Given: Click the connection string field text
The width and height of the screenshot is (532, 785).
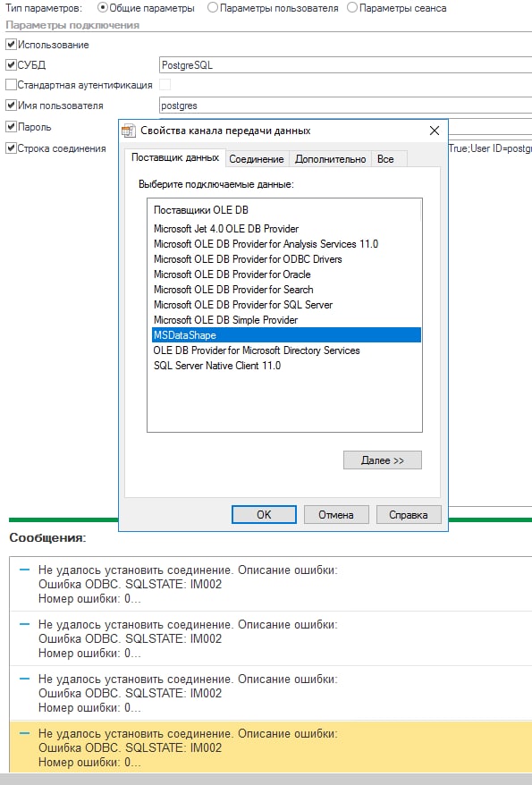Looking at the screenshot, I should 490,148.
